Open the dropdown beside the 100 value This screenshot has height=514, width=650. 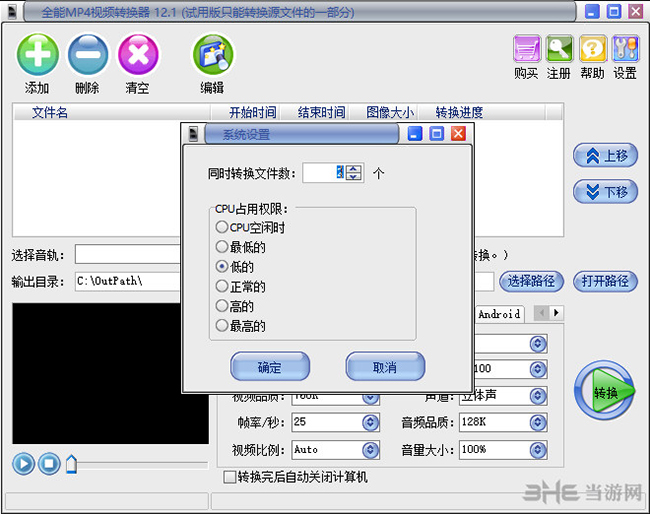(x=538, y=369)
